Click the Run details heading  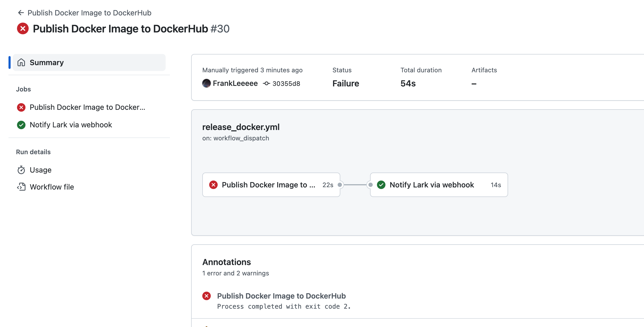33,152
